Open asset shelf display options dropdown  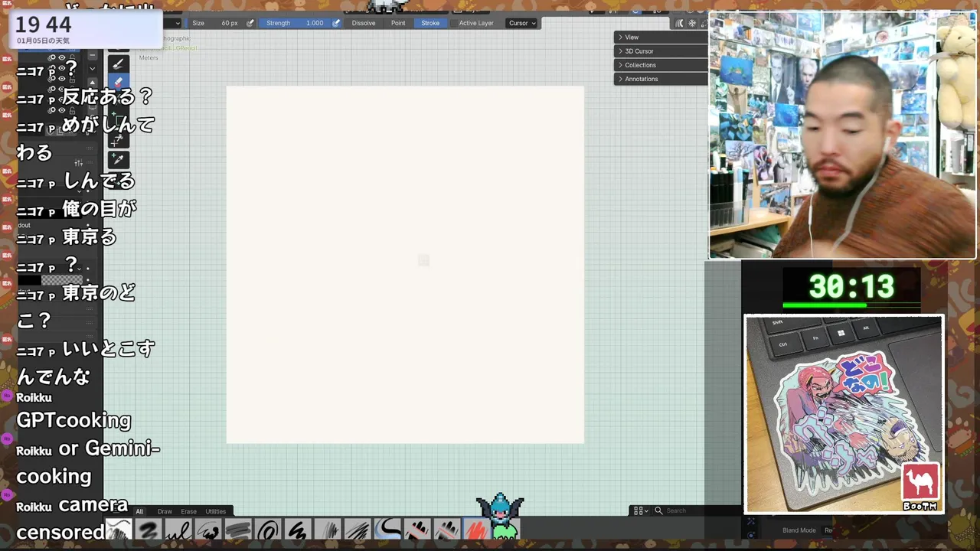point(641,510)
